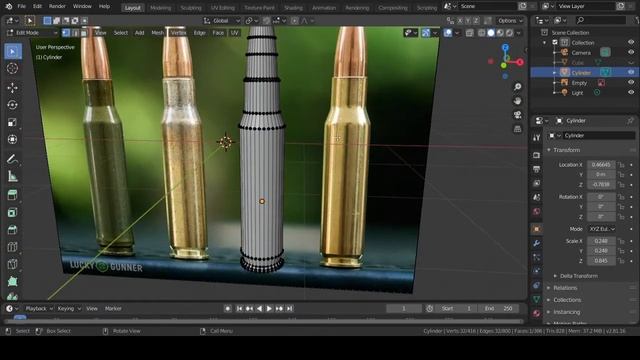640x360 pixels.
Task: Click the pan view hand icon
Action: (518, 101)
